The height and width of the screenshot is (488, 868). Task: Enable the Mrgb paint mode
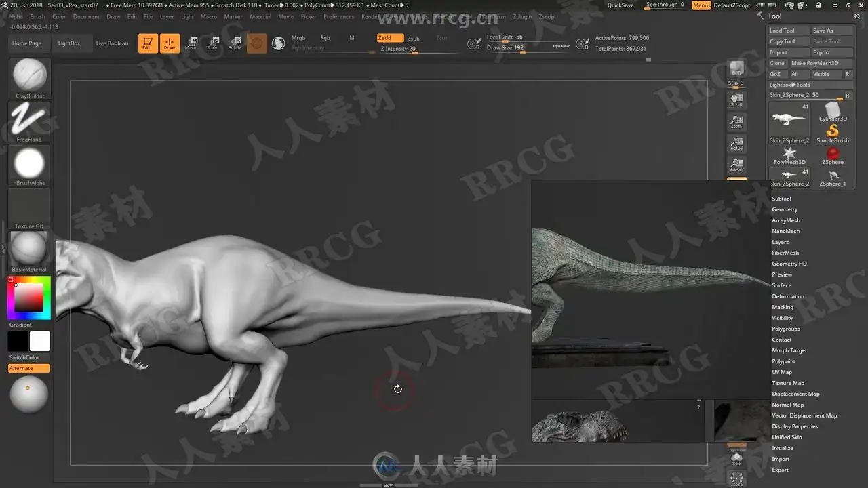click(298, 38)
